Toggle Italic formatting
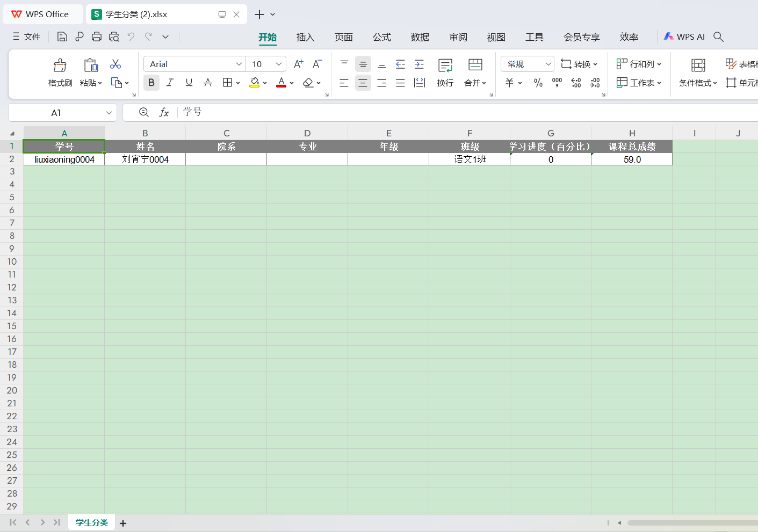Image resolution: width=758 pixels, height=532 pixels. (170, 83)
